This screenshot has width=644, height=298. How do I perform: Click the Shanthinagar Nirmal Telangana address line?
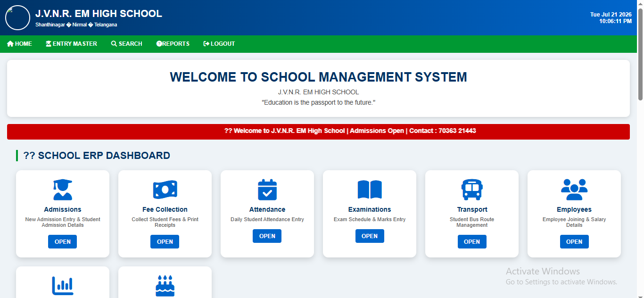(x=76, y=25)
